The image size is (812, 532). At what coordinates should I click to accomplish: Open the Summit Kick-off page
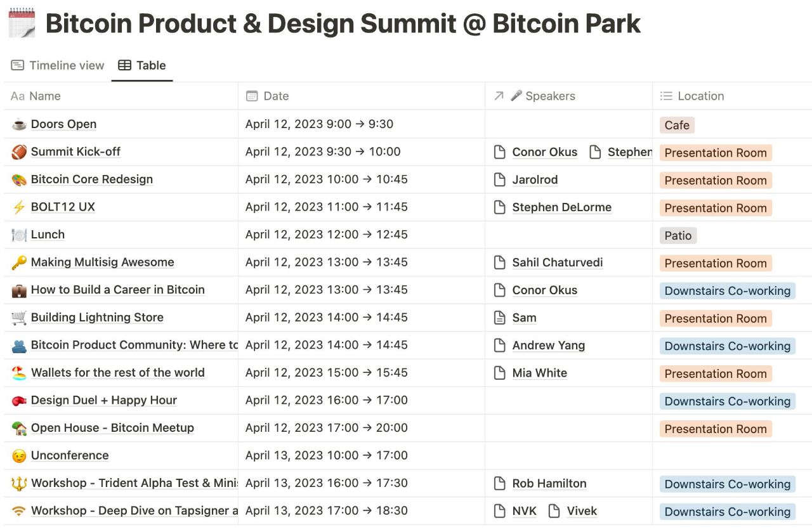[x=75, y=152]
